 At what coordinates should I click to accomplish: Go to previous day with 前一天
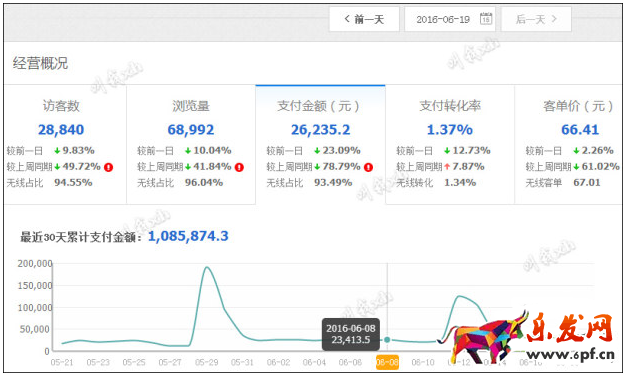[364, 19]
